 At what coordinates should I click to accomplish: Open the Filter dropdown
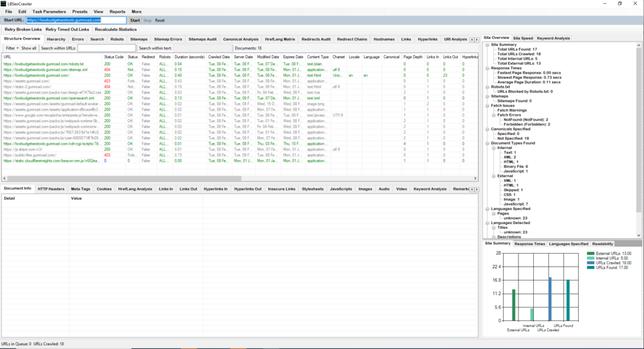[x=12, y=48]
